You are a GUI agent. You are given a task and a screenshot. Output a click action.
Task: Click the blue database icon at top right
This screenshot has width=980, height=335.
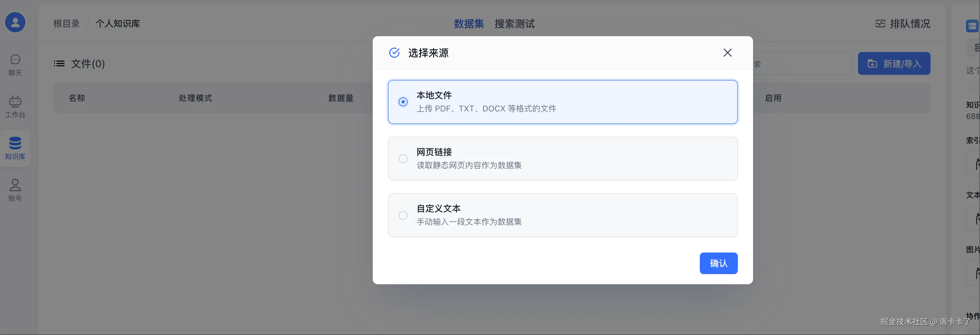(972, 26)
